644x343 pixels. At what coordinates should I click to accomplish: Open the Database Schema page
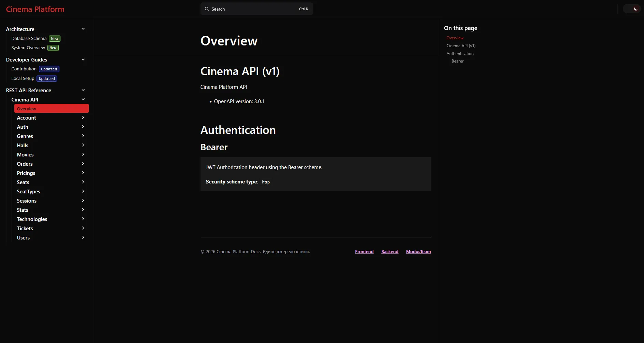tap(29, 38)
